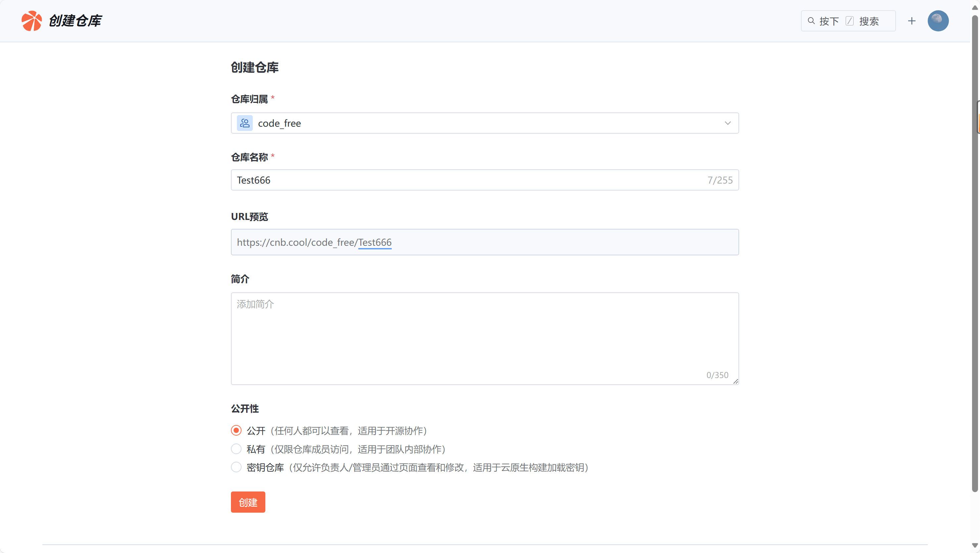Select the 公开 public radio option
Screen dimensions: 980x553
tap(236, 431)
